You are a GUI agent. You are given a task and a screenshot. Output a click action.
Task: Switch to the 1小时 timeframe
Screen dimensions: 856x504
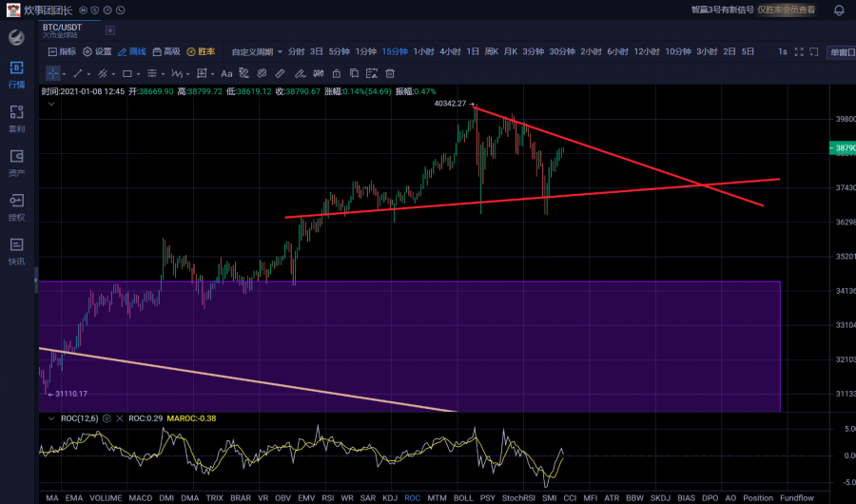[x=423, y=51]
